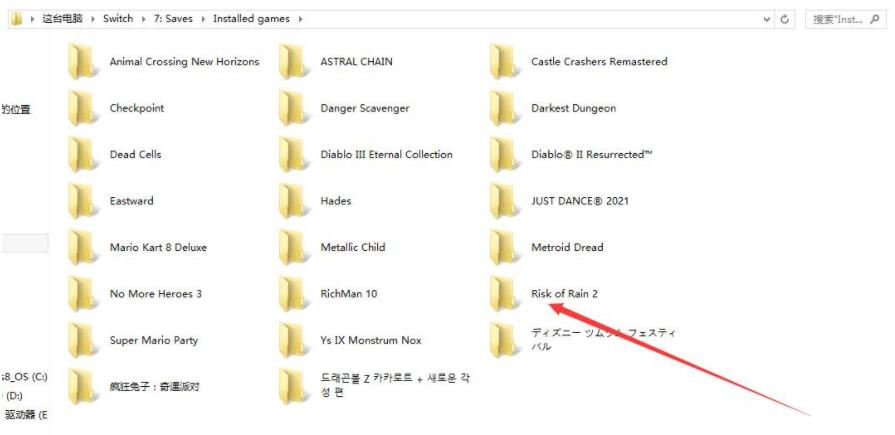This screenshot has height=435, width=895.
Task: Open the Risk of Rain 2 folder icon
Action: (x=505, y=294)
